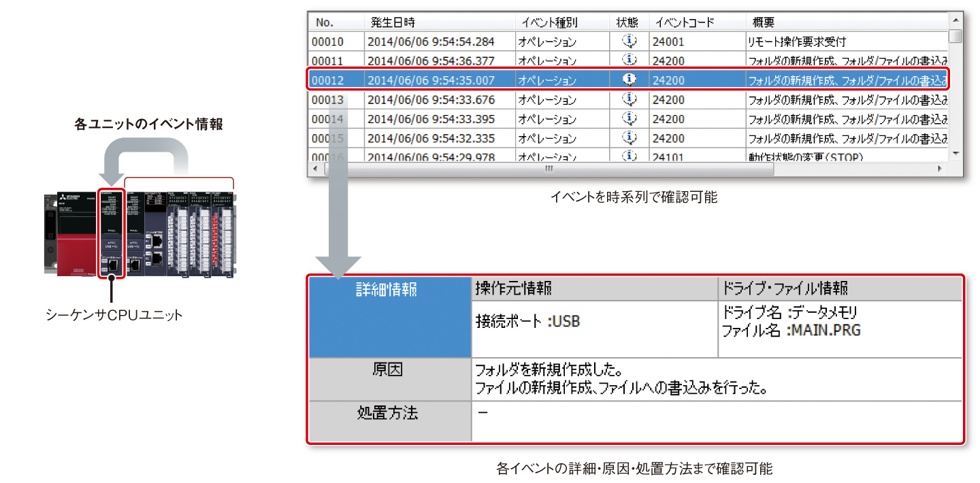
Task: Click the info status icon in row 00015
Action: (x=630, y=138)
